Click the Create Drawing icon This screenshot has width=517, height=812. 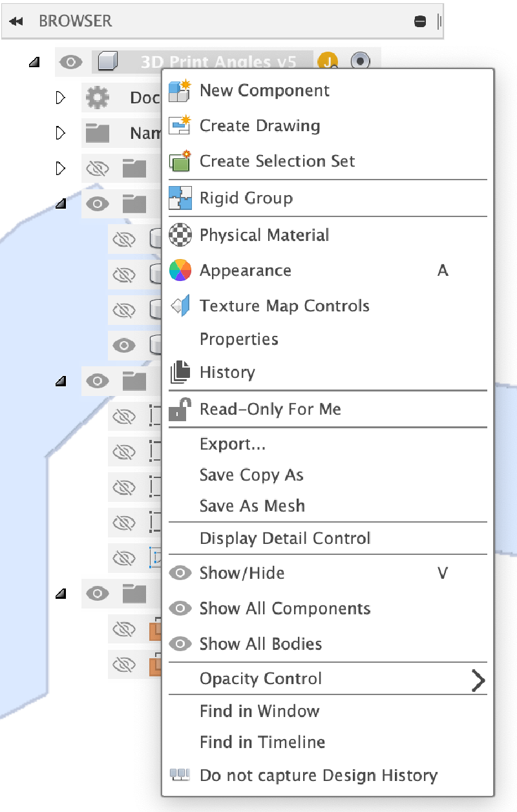tap(180, 125)
